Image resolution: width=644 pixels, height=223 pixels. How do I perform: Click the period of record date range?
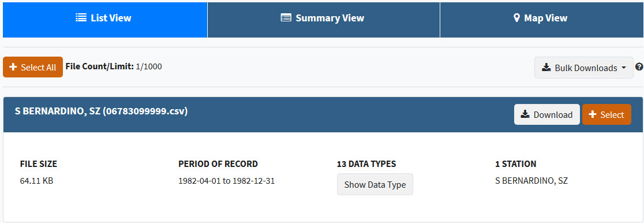(226, 181)
